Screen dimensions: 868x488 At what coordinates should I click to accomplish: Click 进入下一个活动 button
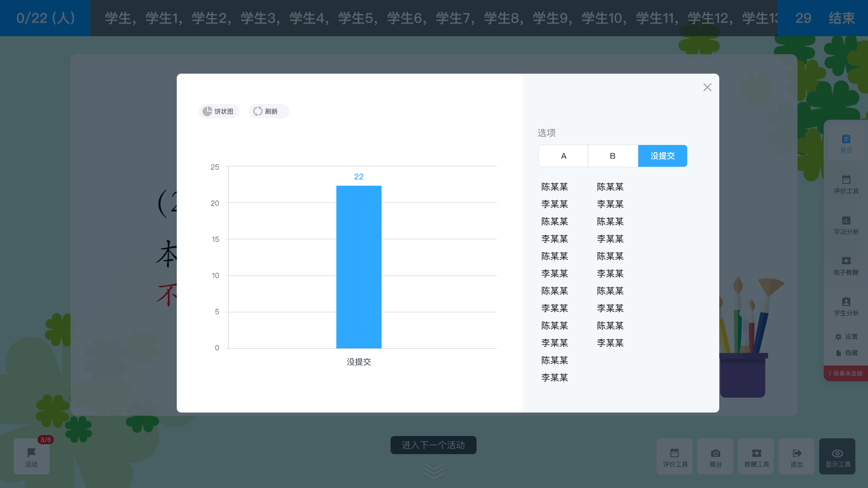(433, 445)
